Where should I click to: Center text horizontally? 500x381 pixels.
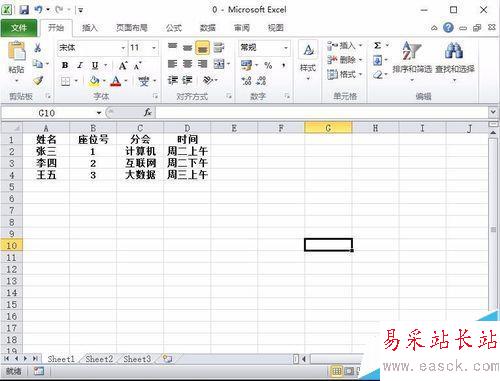[187, 64]
